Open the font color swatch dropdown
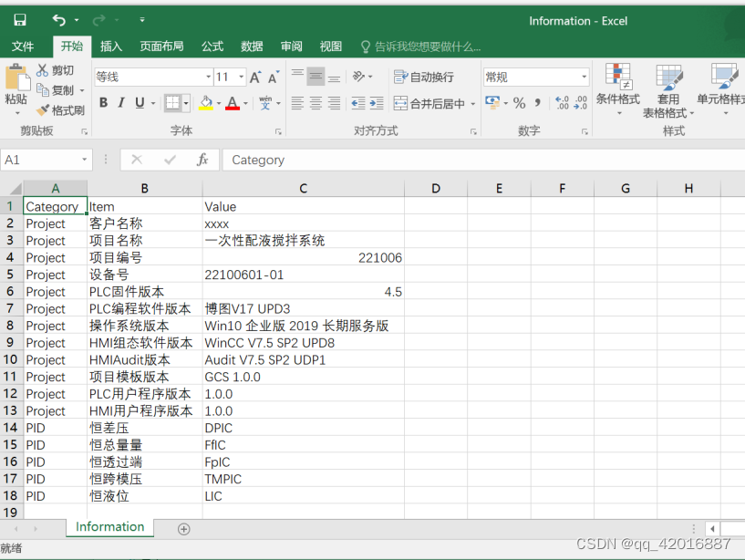The width and height of the screenshot is (745, 560). pyautogui.click(x=246, y=103)
